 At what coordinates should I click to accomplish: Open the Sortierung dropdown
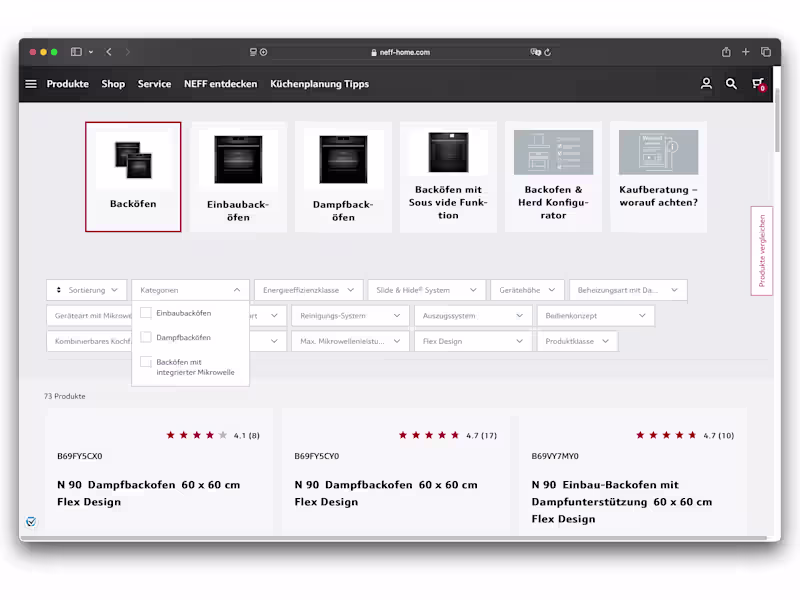point(87,290)
